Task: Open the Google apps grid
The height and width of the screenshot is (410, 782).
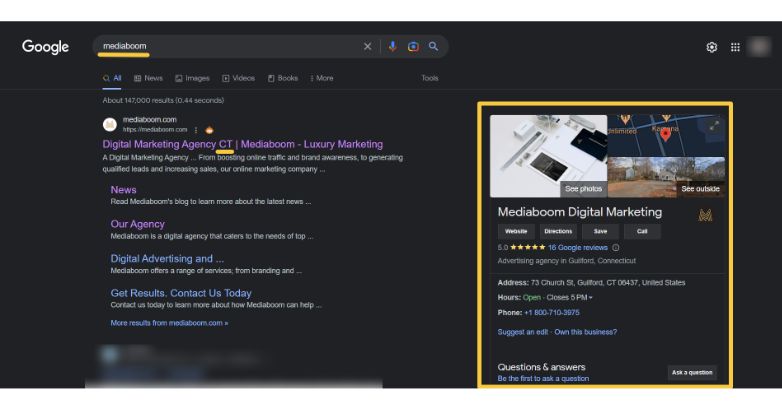Action: (x=735, y=47)
